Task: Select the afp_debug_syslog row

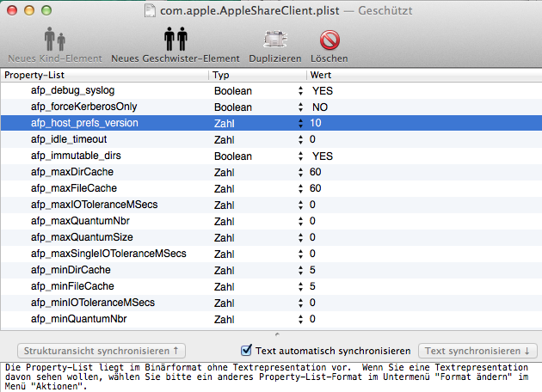Action: (x=271, y=90)
